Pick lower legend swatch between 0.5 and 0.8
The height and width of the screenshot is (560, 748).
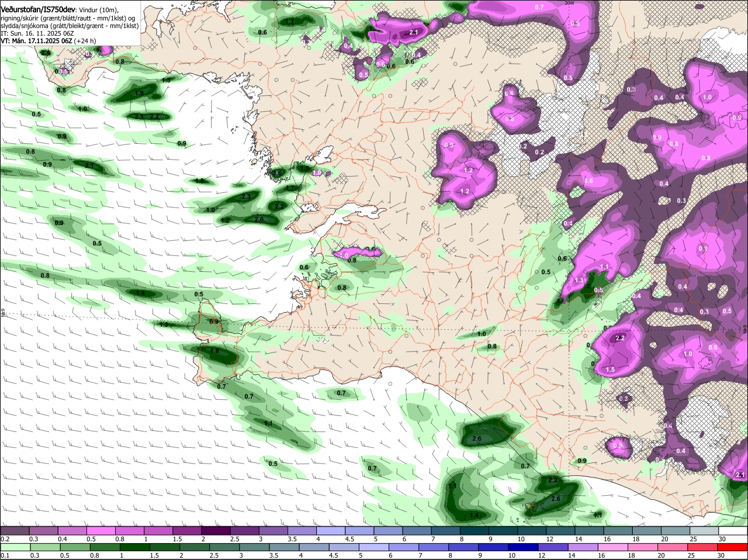(x=75, y=547)
